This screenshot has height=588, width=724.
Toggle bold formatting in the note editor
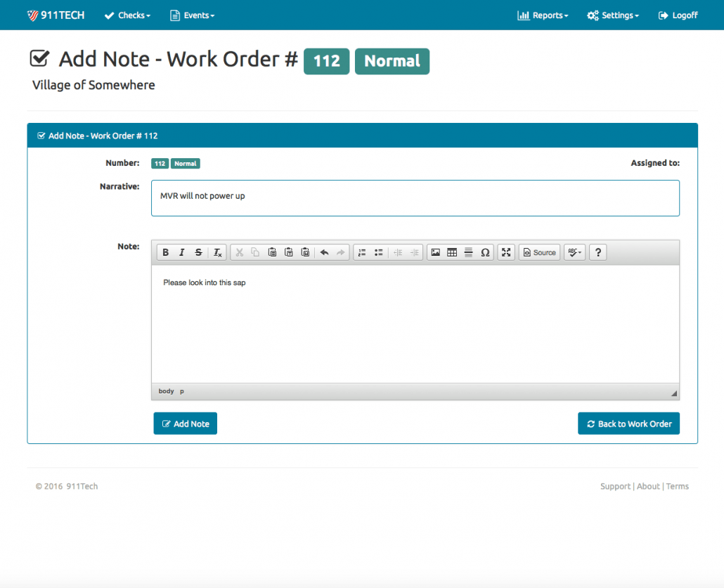tap(165, 253)
